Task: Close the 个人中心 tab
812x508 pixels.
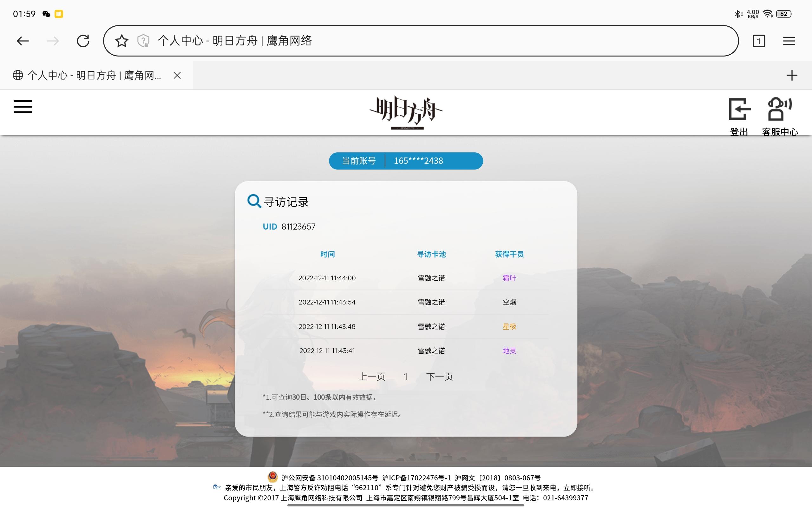Action: tap(177, 75)
